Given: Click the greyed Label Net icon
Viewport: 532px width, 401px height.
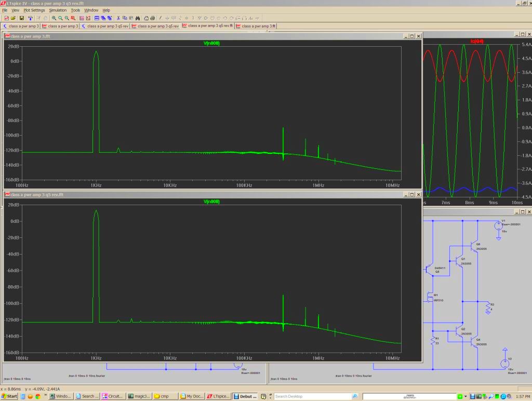Looking at the screenshot, I should [174, 18].
